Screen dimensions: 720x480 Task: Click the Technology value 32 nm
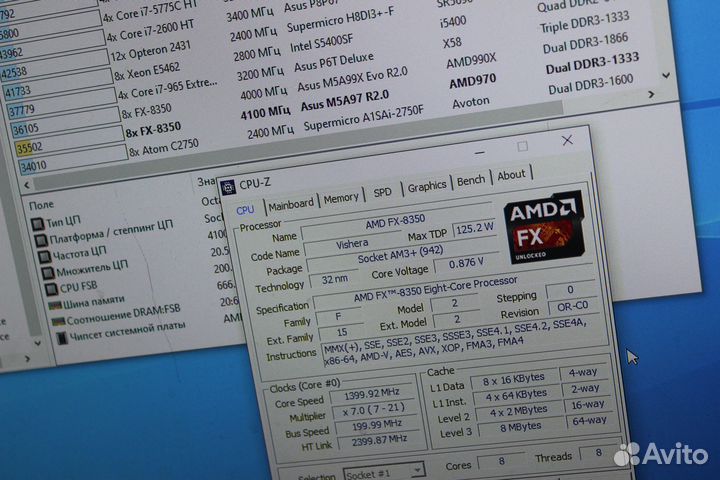334,280
